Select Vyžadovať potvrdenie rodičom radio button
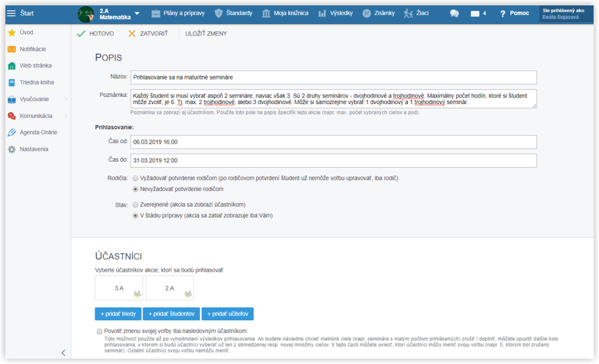This screenshot has width=599, height=364. tap(135, 178)
